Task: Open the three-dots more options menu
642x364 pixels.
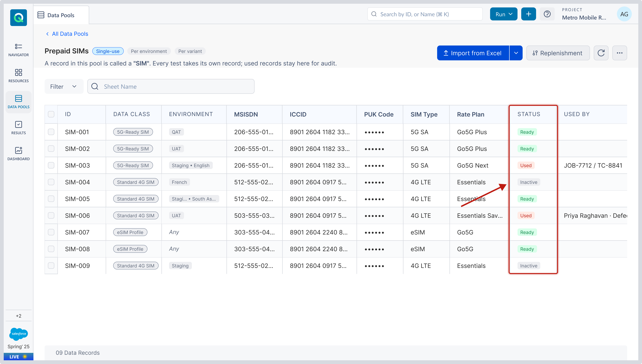Action: 619,53
